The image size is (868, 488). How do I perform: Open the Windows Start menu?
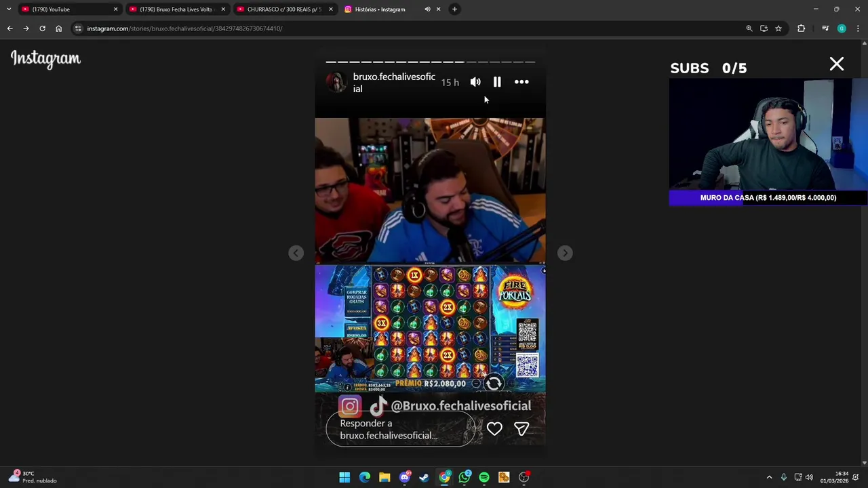(344, 477)
